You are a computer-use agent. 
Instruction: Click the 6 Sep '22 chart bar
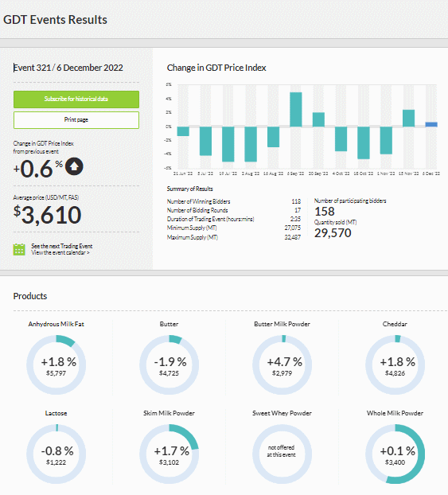(296, 110)
